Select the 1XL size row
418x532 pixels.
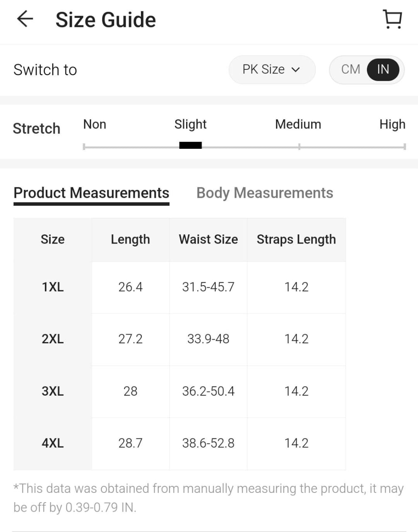pos(53,287)
